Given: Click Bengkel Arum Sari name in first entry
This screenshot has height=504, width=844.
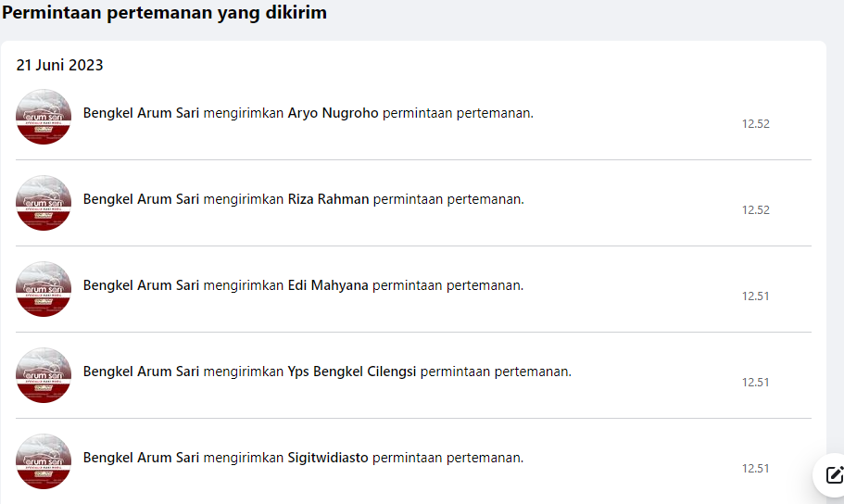Looking at the screenshot, I should click(141, 113).
